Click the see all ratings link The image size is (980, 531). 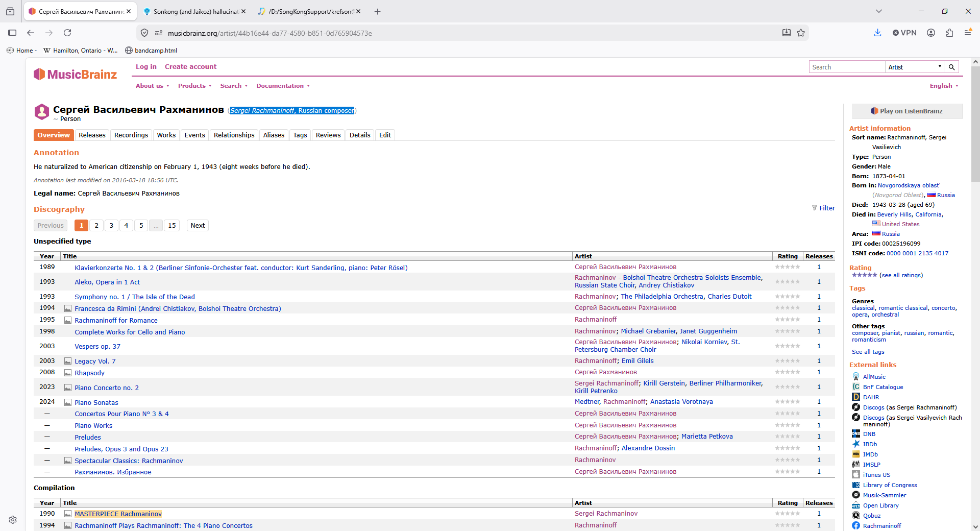tap(901, 275)
